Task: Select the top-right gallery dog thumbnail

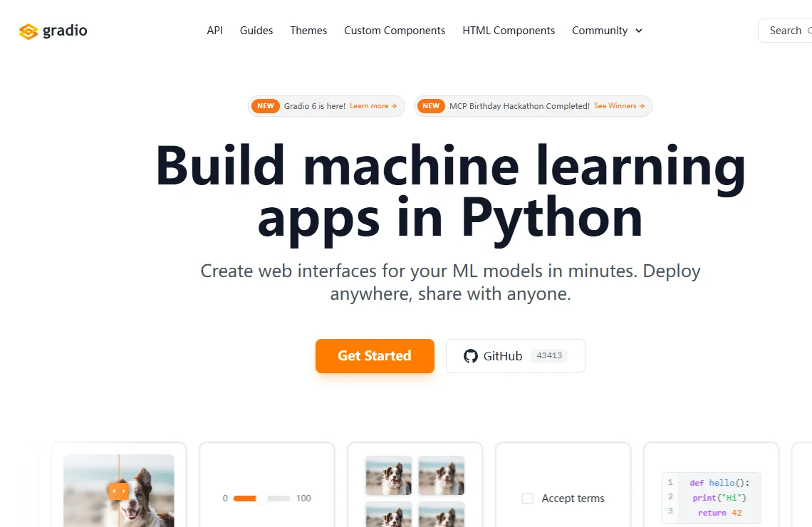Action: tap(442, 475)
